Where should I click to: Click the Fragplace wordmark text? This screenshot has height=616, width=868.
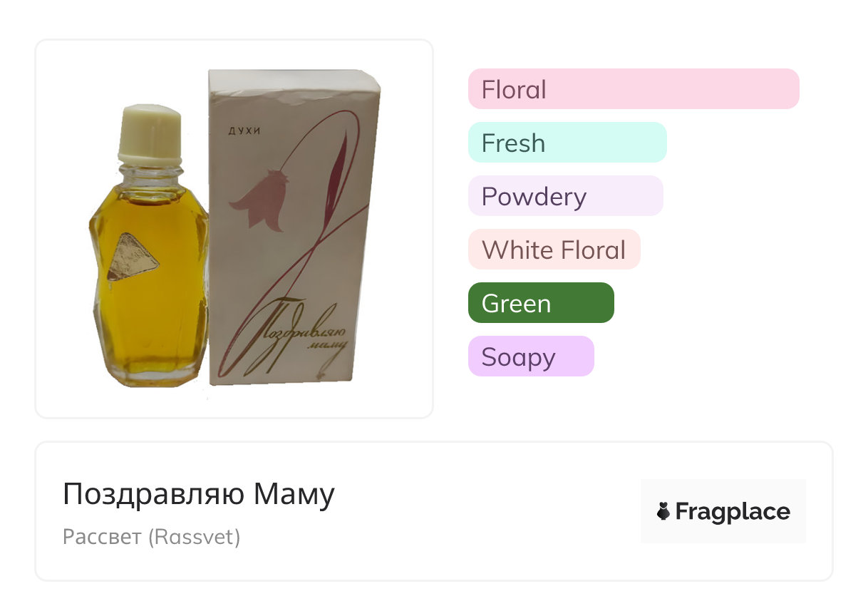pos(733,512)
